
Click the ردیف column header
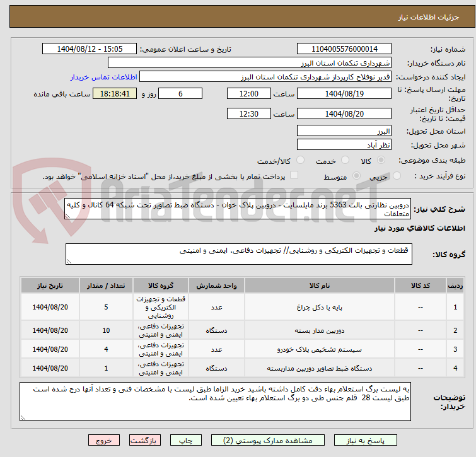coord(455,286)
